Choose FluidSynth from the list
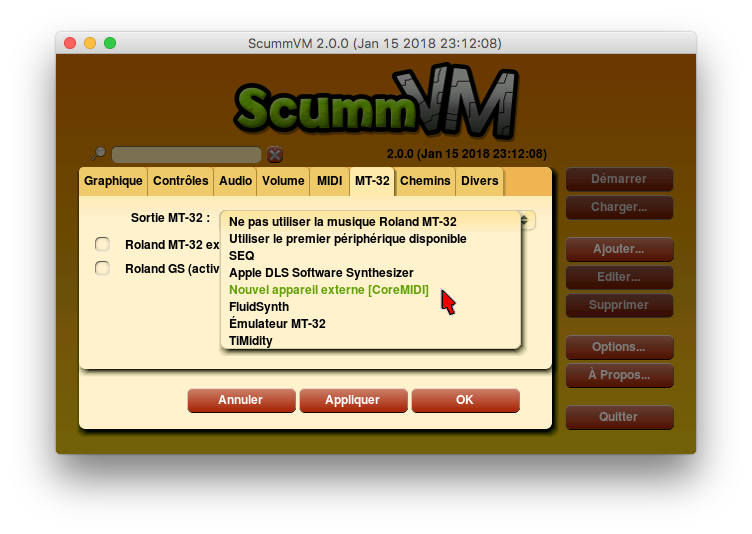This screenshot has height=534, width=752. (x=371, y=307)
